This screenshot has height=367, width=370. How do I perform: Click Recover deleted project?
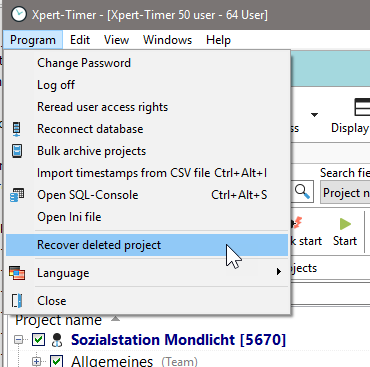[x=147, y=245]
